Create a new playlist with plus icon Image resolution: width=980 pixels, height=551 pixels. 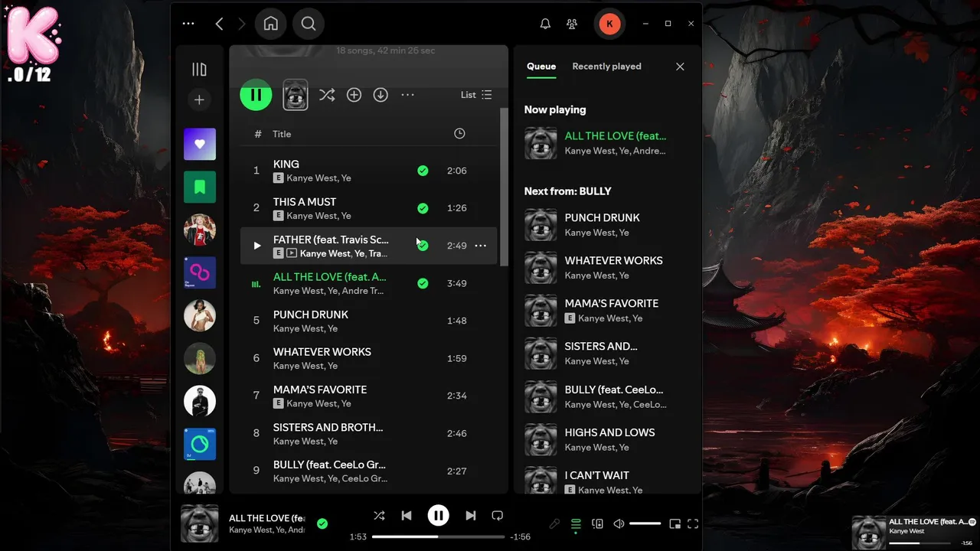pyautogui.click(x=199, y=100)
